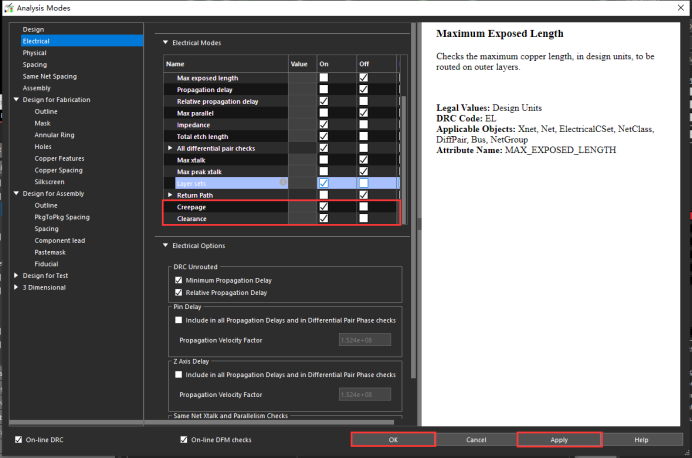Select Annular Ring under Design for Fabrication
692x458 pixels.
pos(54,135)
